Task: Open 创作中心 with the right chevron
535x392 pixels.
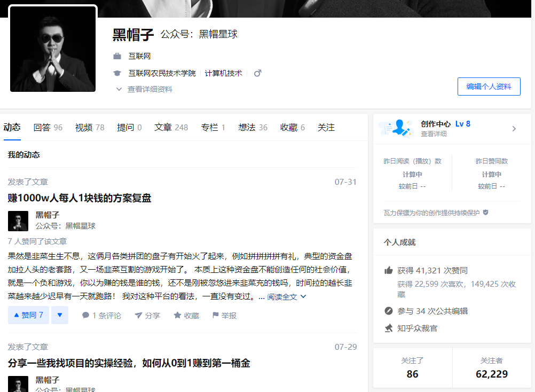Action: point(514,129)
